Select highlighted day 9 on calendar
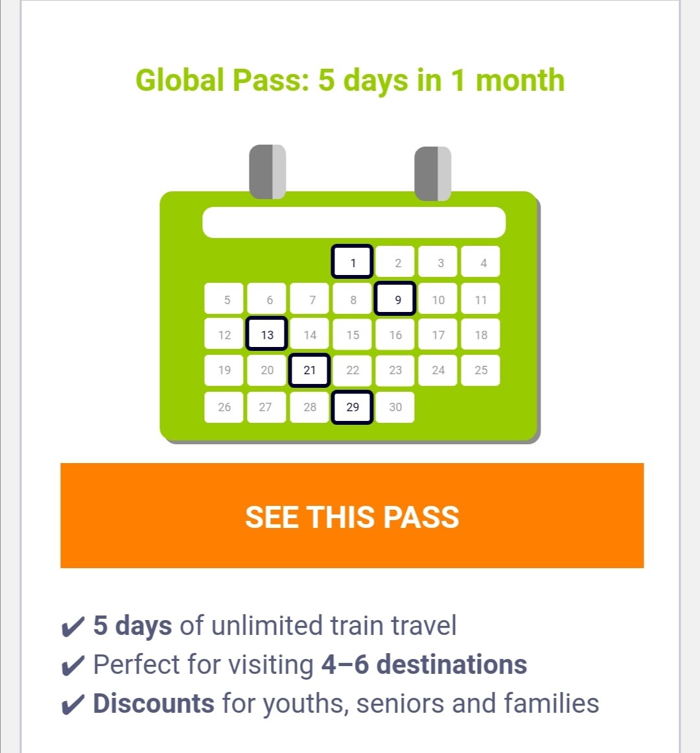Screen dimensions: 700x753 pos(395,299)
